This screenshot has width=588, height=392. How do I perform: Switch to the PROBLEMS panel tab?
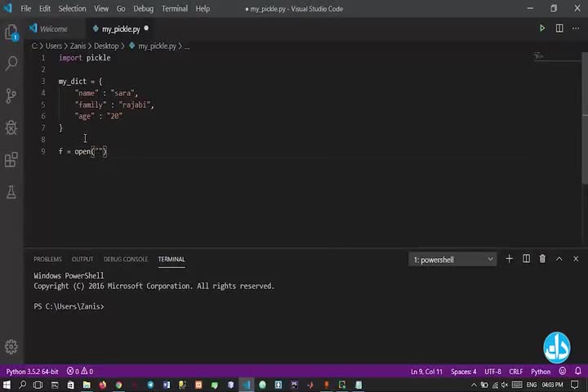point(47,259)
